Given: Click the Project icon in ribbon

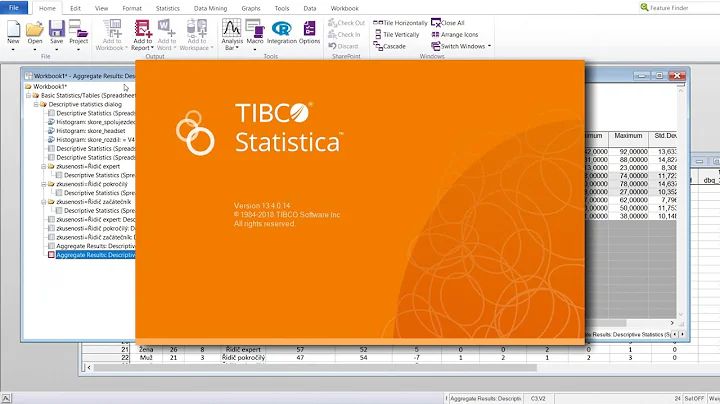Looking at the screenshot, I should tap(79, 29).
